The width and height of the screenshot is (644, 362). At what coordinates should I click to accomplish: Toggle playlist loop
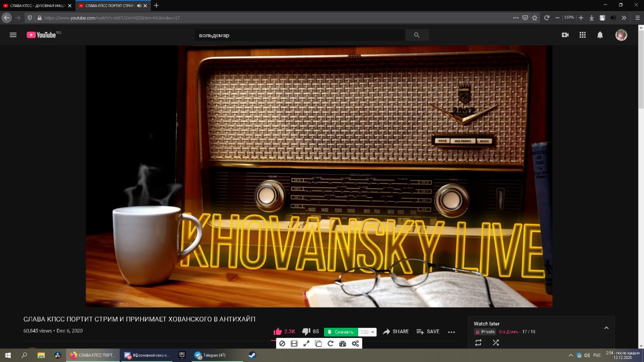point(478,342)
